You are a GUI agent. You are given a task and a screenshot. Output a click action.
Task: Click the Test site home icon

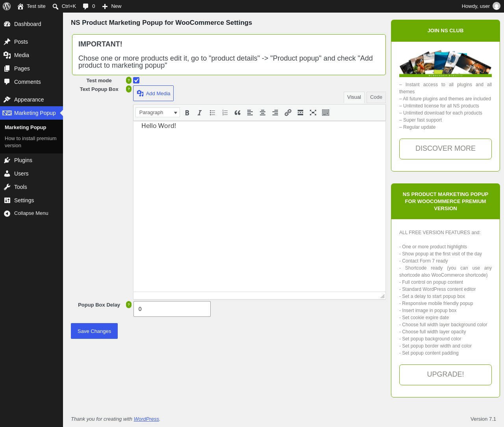(20, 6)
